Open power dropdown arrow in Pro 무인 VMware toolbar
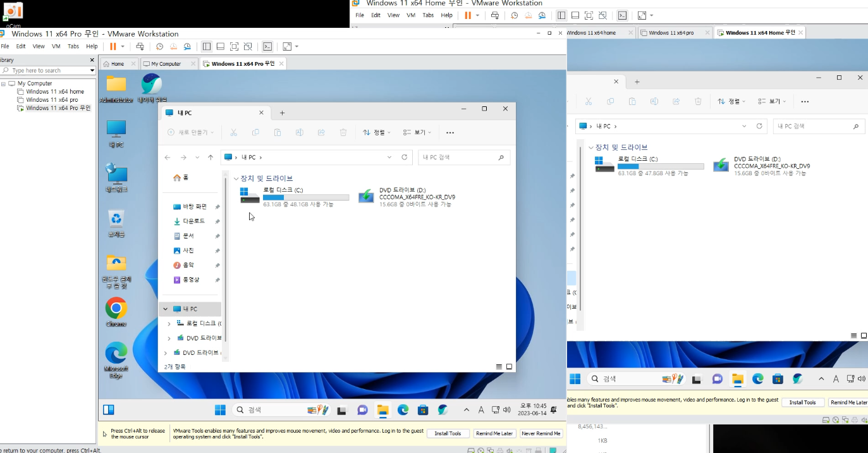 click(x=123, y=46)
